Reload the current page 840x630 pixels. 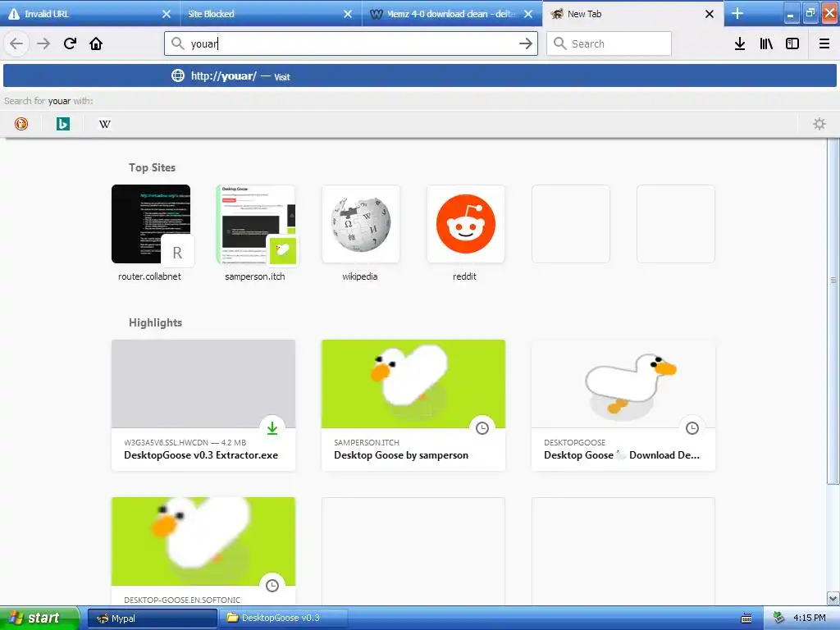point(70,43)
